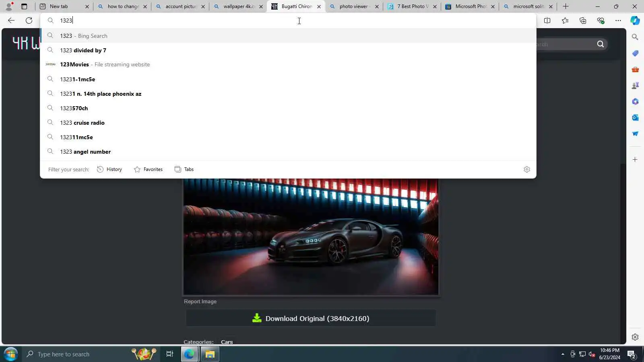This screenshot has height=362, width=644.
Task: Filter search by Favorites
Action: tap(148, 169)
